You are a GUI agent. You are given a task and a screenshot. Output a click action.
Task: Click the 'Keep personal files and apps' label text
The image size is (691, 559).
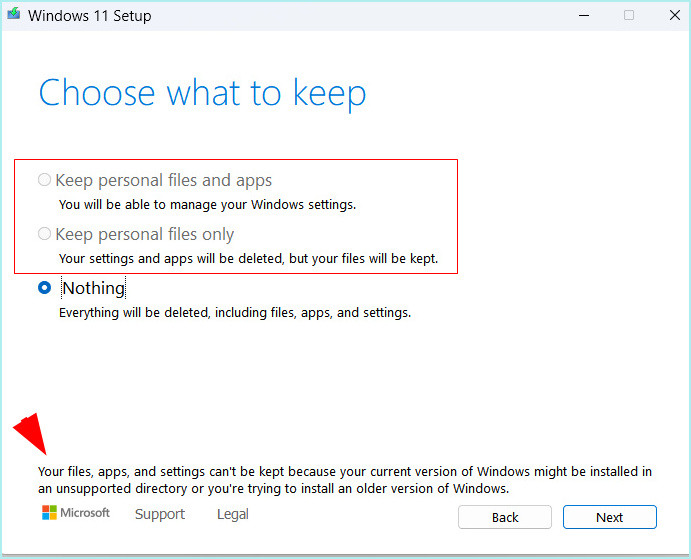(163, 180)
